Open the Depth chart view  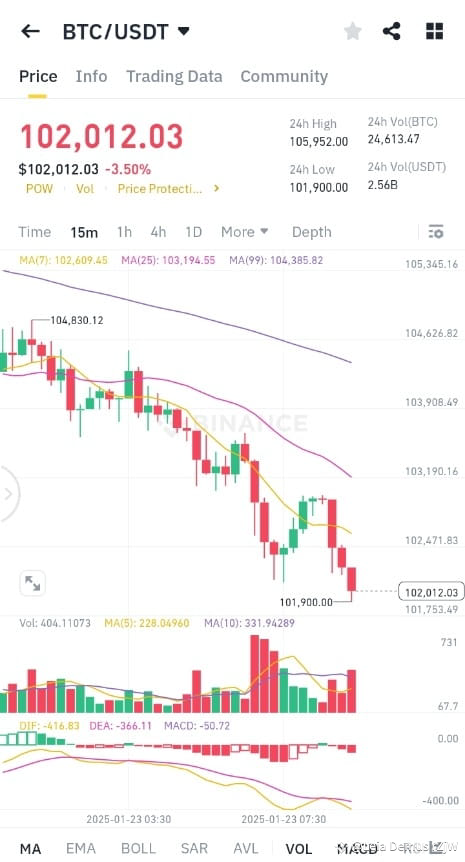(312, 232)
